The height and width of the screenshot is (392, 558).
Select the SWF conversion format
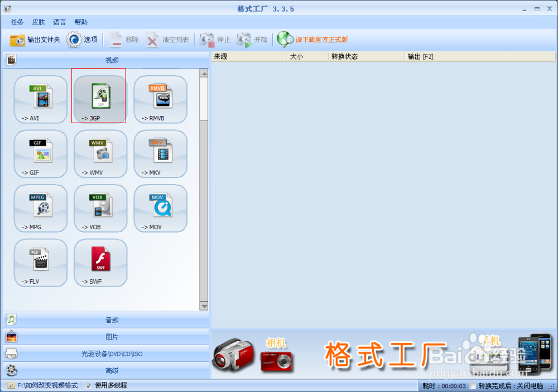(x=100, y=264)
